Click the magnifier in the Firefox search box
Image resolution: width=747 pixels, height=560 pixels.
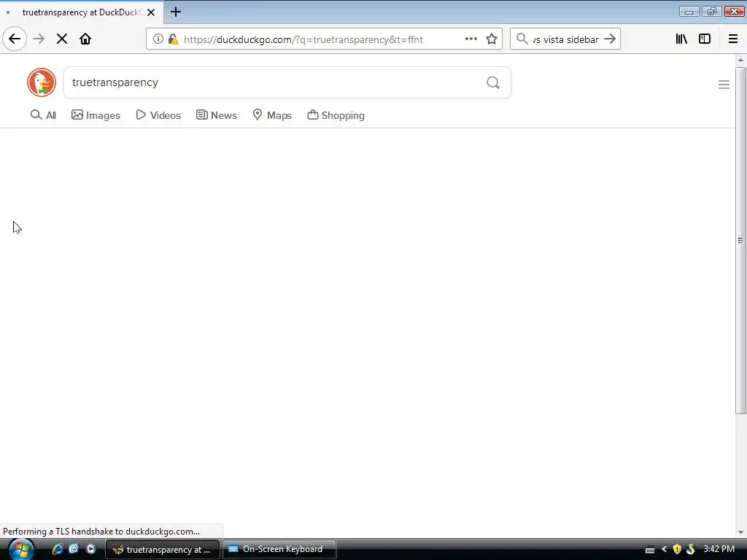tap(522, 39)
